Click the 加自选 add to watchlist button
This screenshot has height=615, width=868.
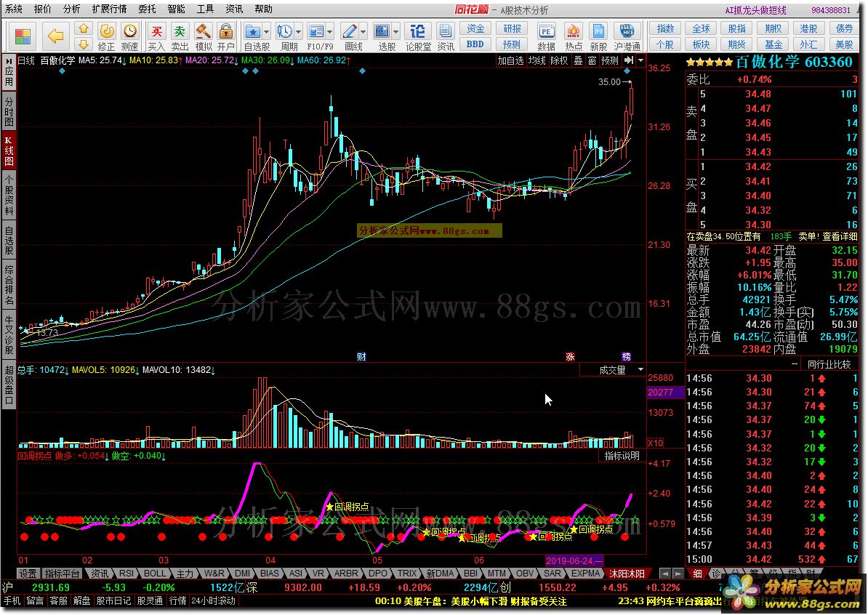click(x=510, y=60)
